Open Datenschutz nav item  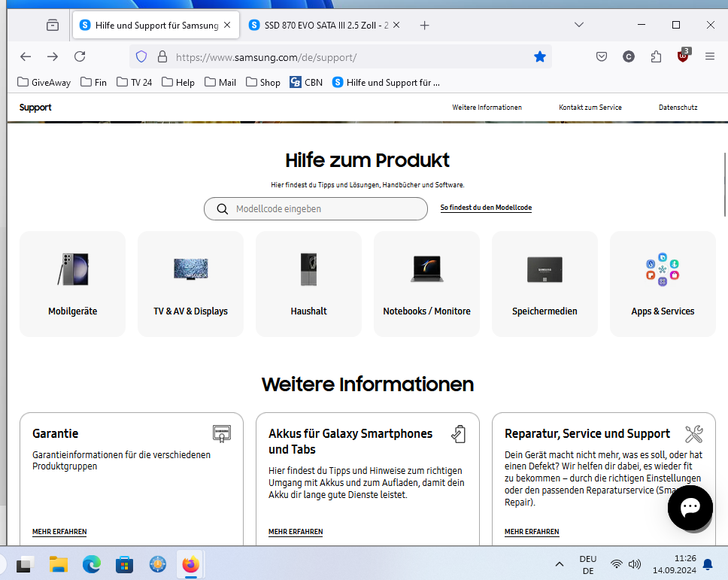pos(678,108)
